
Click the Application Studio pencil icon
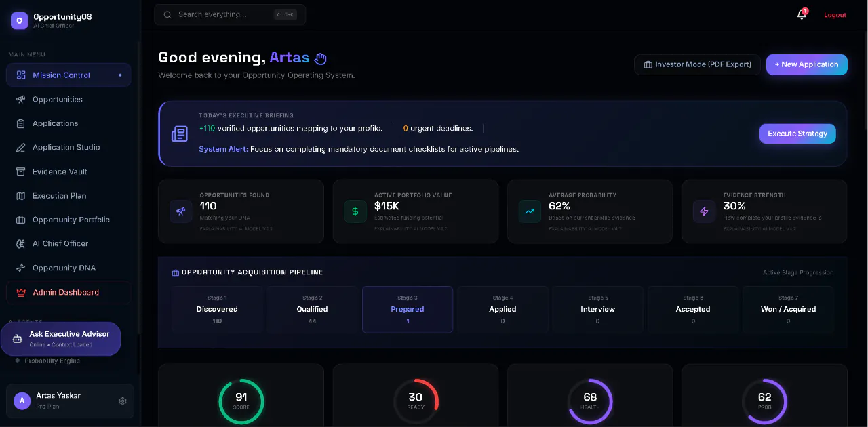click(20, 148)
